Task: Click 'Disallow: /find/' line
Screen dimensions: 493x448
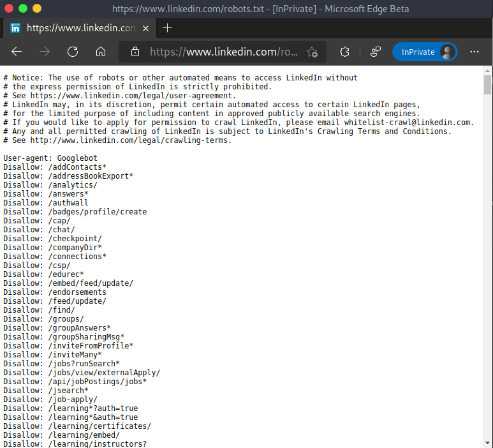Action: (39, 310)
